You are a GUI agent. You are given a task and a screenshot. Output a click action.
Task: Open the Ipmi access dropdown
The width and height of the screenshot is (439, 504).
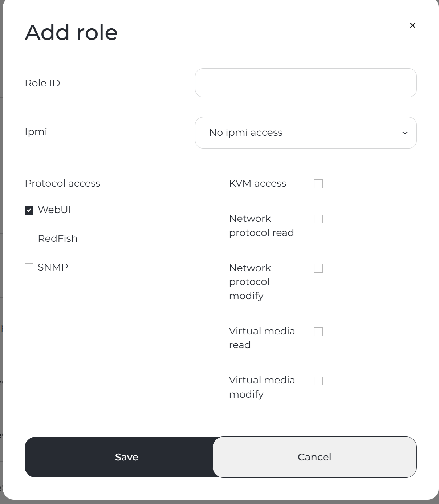pyautogui.click(x=306, y=133)
